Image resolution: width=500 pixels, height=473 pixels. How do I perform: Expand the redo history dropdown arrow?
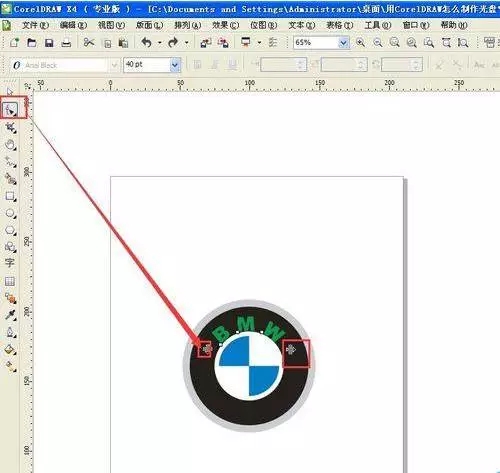coord(186,43)
